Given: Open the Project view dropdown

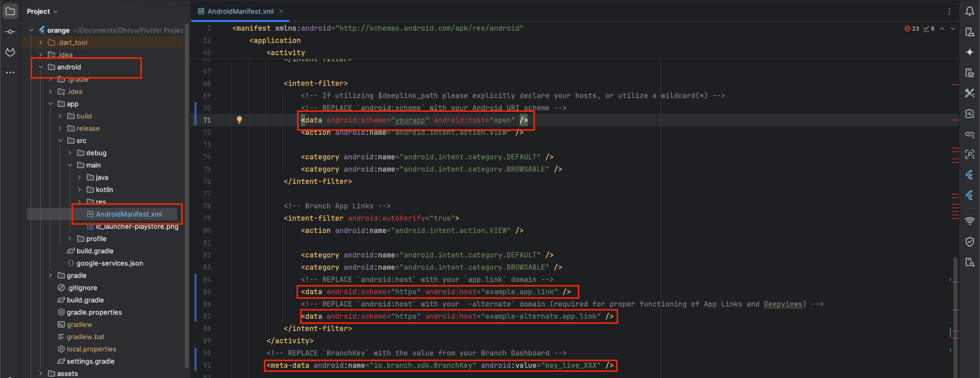Looking at the screenshot, I should point(42,11).
